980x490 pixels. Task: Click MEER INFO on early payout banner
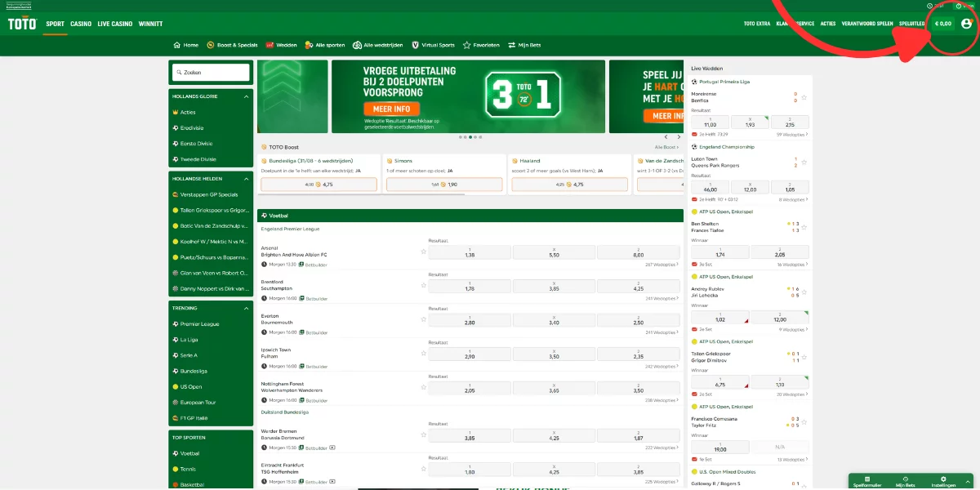(x=391, y=109)
